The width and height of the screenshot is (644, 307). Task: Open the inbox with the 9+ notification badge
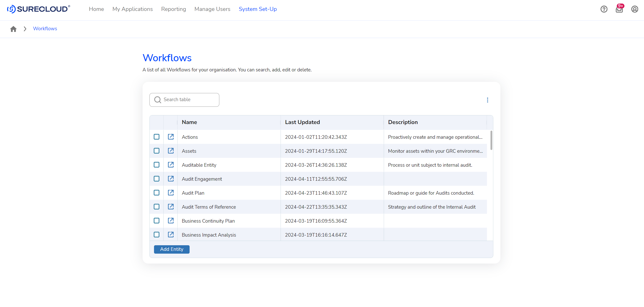click(619, 9)
